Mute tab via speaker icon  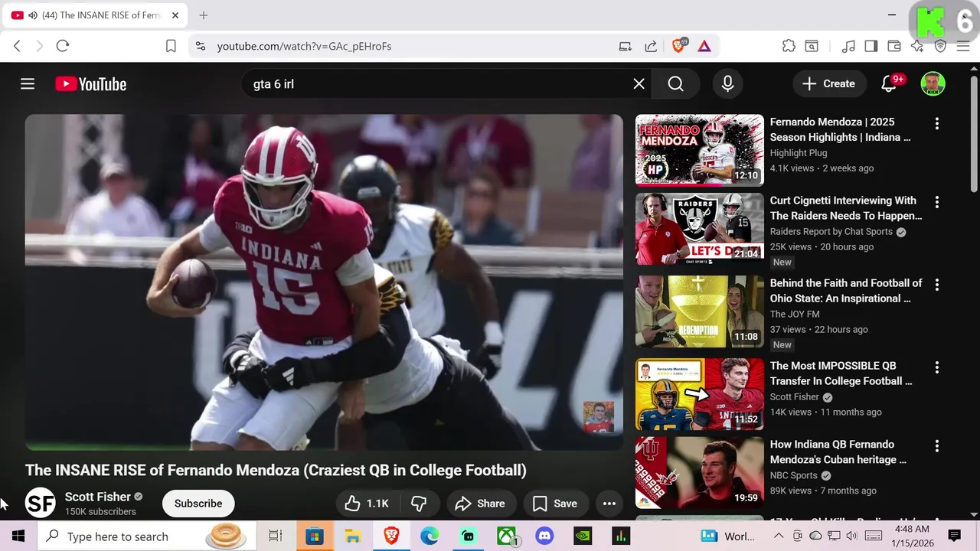coord(33,15)
